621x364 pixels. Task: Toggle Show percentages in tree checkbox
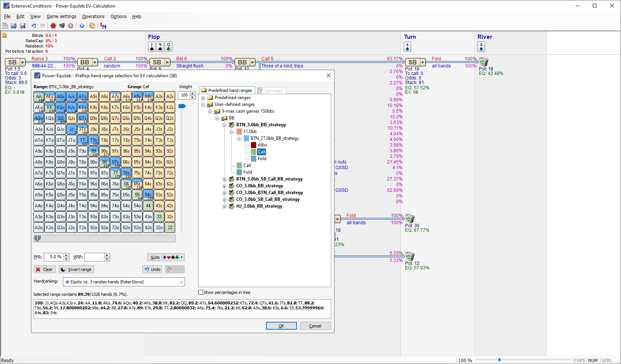(x=201, y=292)
